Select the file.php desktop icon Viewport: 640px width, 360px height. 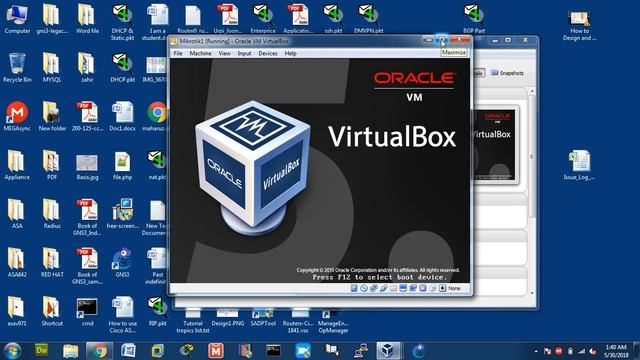tap(122, 165)
